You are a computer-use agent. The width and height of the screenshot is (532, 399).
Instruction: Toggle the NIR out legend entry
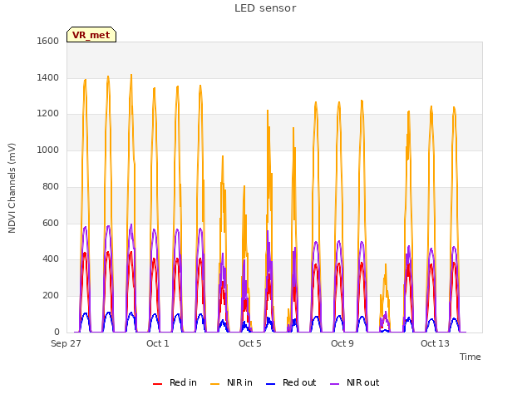(x=355, y=382)
